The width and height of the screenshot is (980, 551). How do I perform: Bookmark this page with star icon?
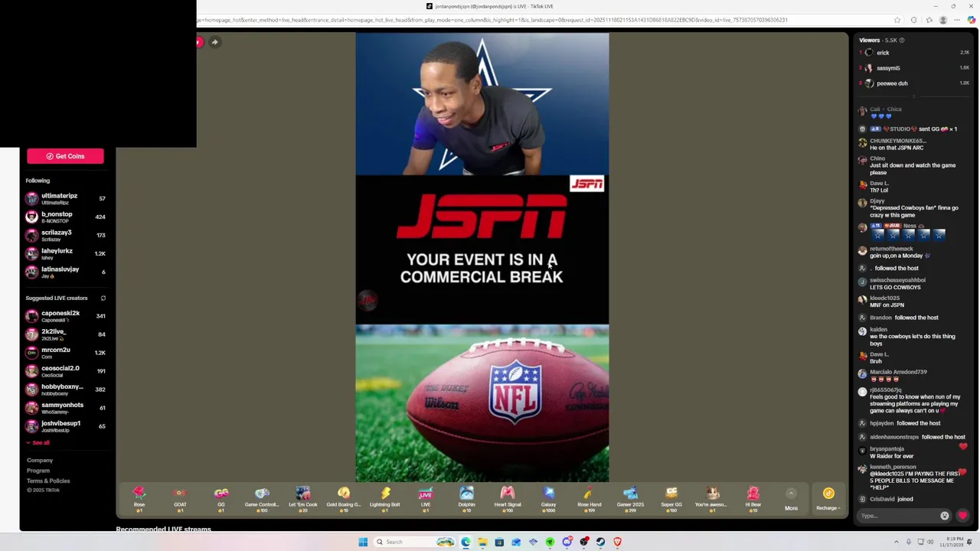coord(897,20)
